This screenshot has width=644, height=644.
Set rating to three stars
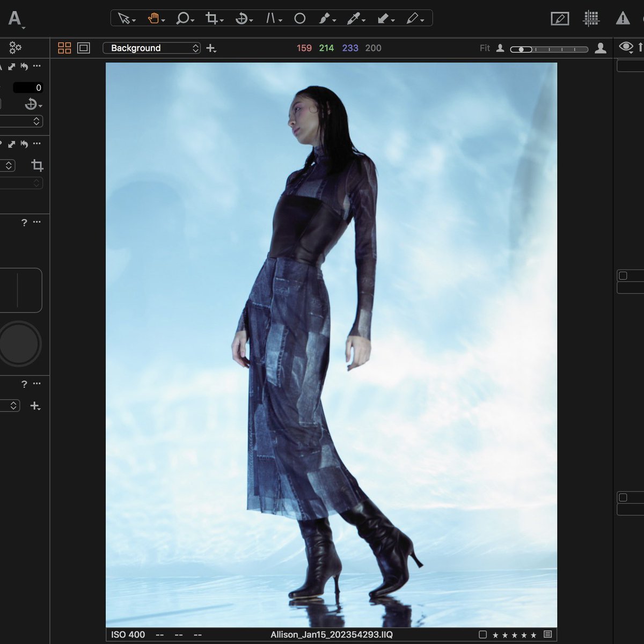(x=515, y=635)
